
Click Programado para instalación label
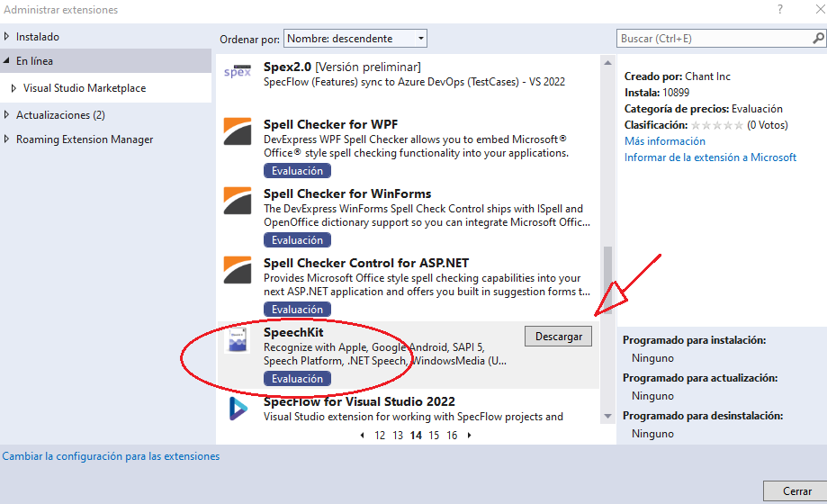pyautogui.click(x=694, y=340)
